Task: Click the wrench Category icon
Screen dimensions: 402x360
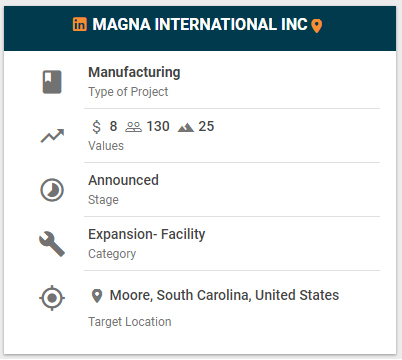Action: point(52,244)
